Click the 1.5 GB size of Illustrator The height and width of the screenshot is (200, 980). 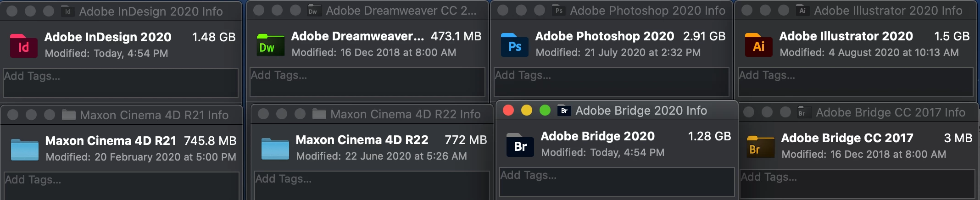[x=952, y=36]
